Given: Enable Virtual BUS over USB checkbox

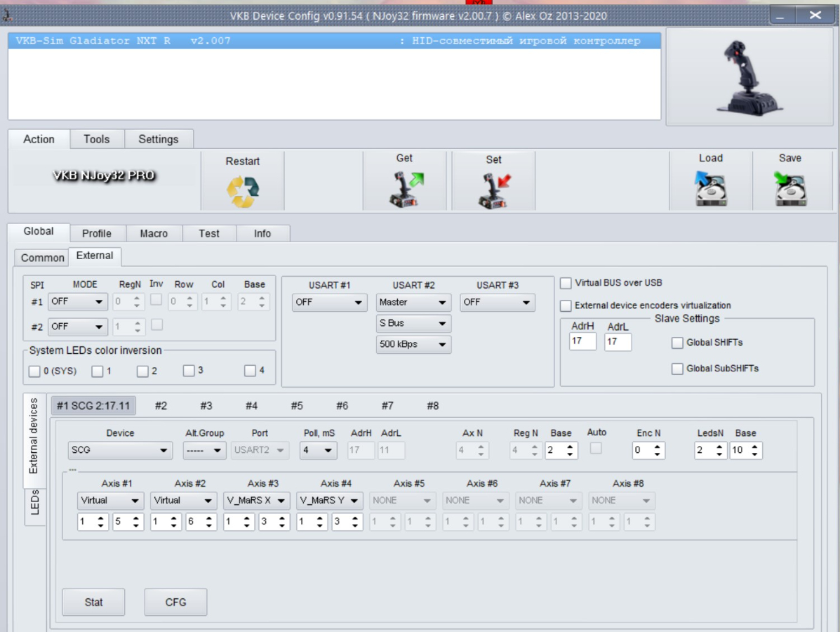Looking at the screenshot, I should pyautogui.click(x=566, y=283).
